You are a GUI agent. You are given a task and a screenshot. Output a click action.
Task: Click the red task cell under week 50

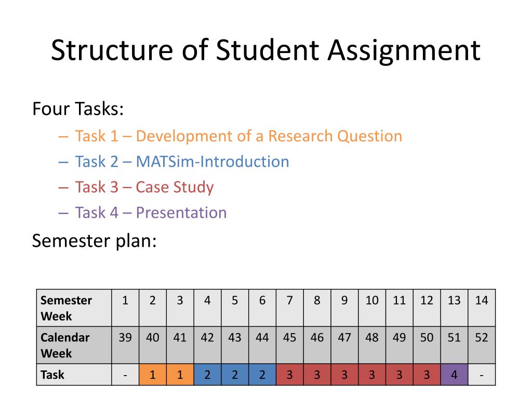[x=427, y=375]
